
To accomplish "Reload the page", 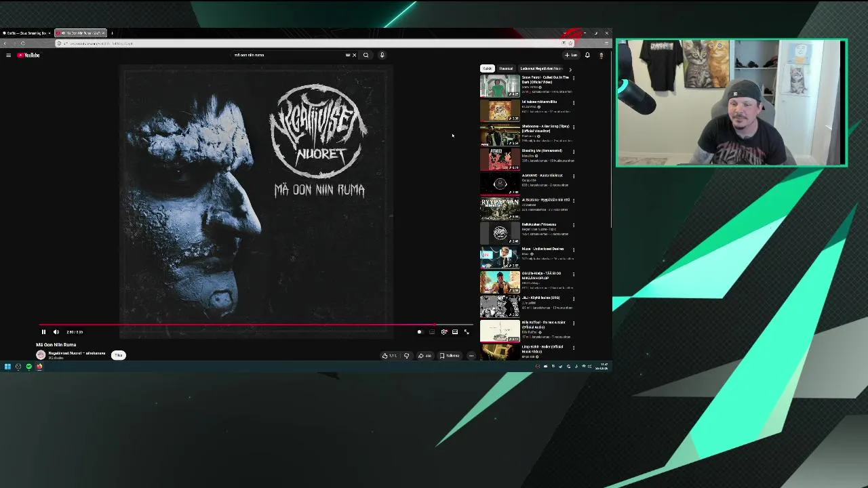I will click(22, 43).
